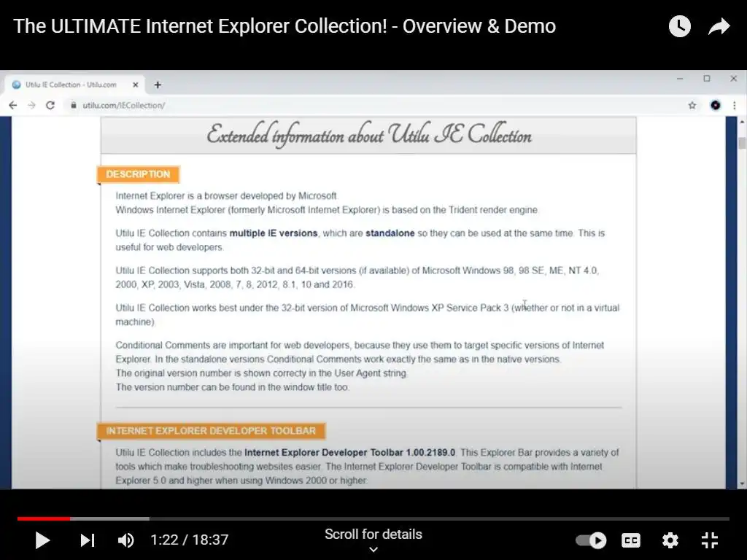Open the Chrome three-dot menu
The height and width of the screenshot is (560, 747).
(x=734, y=105)
